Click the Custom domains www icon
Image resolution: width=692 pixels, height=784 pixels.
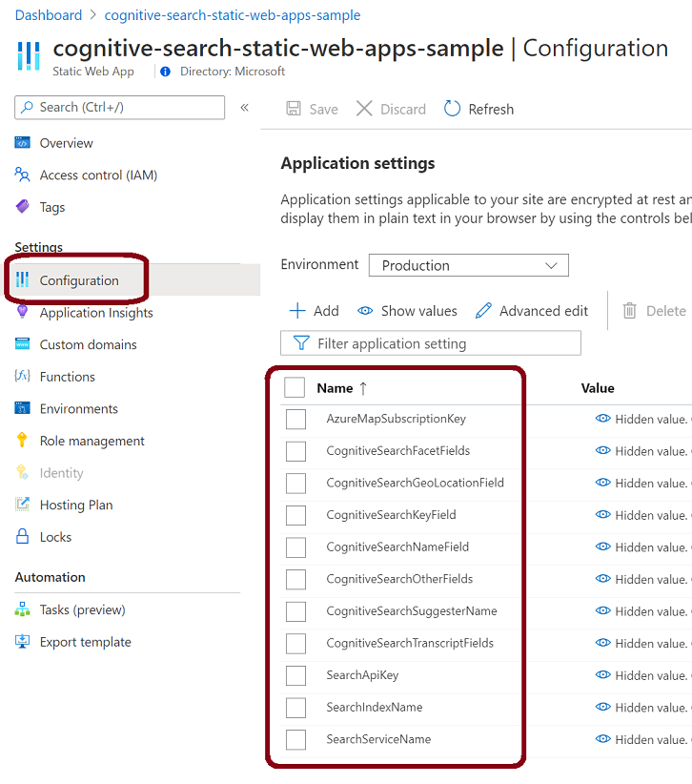click(22, 344)
